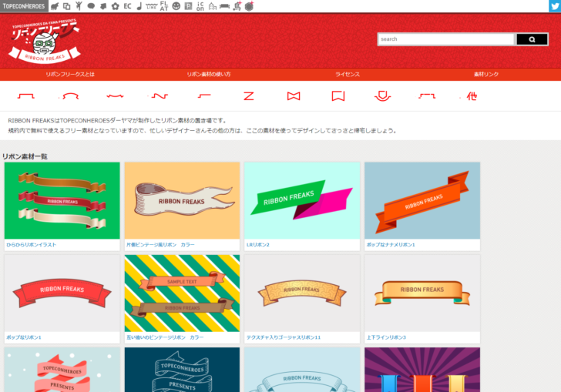
Task: Open the light blue arched ribbon thumbnail
Action: [302, 370]
